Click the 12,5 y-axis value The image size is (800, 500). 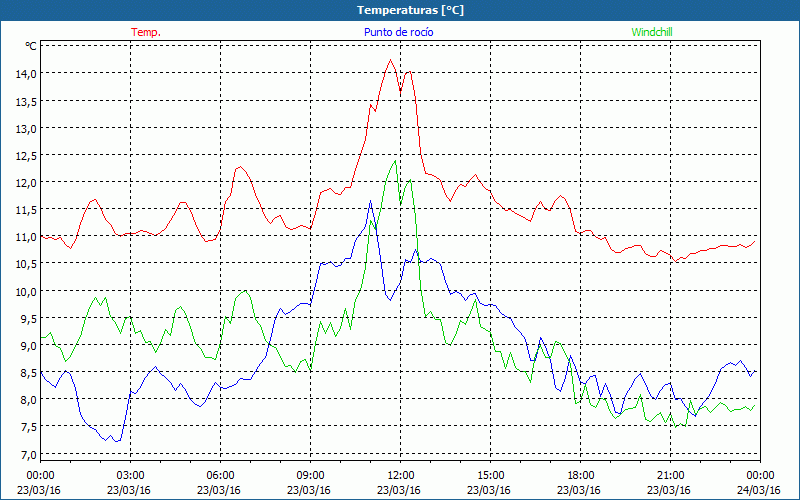pyautogui.click(x=26, y=156)
